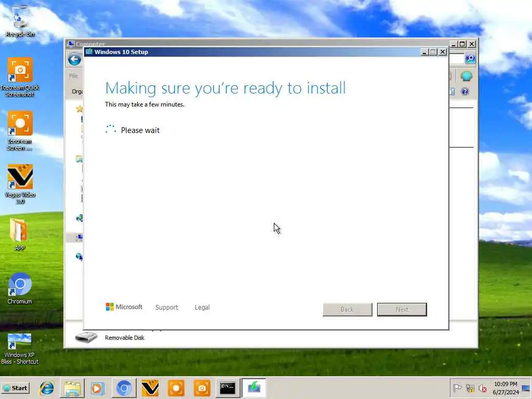The width and height of the screenshot is (532, 399).
Task: Open Icecream Screen Recorder taskbar icon
Action: click(176, 388)
